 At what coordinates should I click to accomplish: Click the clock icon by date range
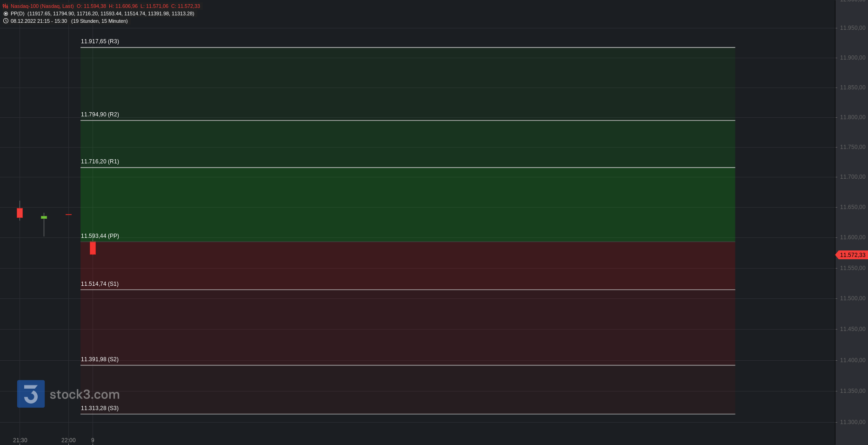(x=6, y=21)
